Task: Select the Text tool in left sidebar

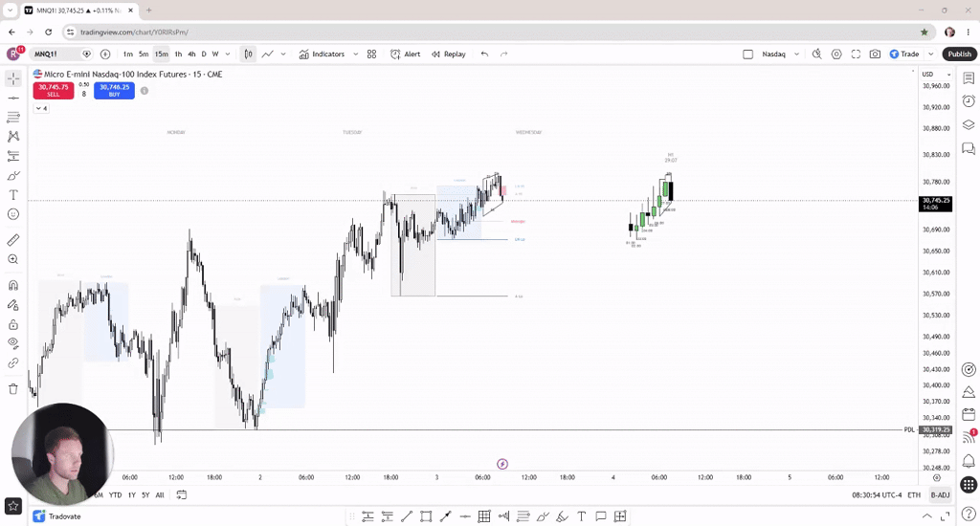Action: [13, 195]
